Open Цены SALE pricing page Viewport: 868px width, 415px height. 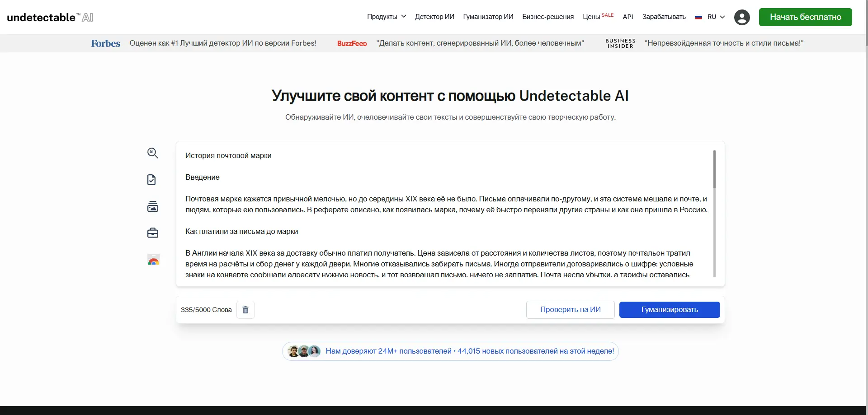coord(598,16)
